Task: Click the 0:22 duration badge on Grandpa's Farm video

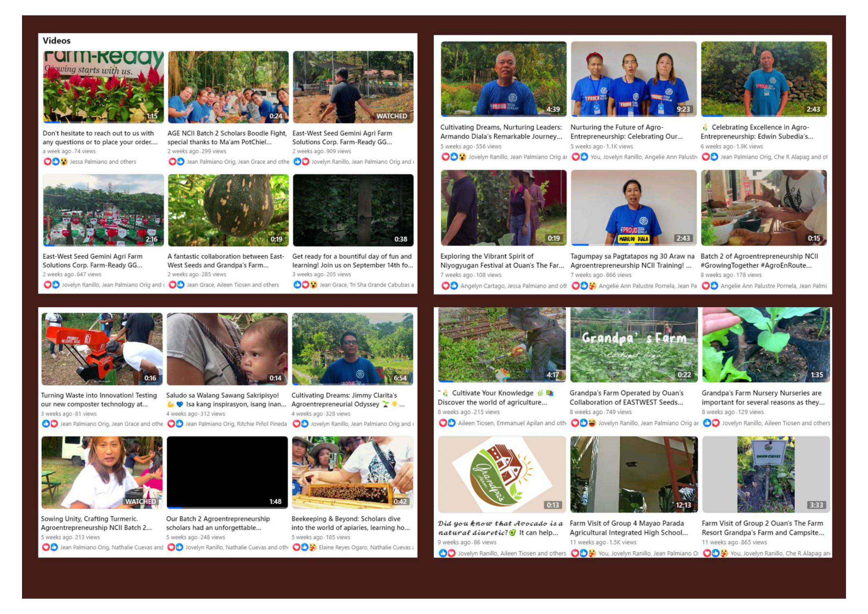Action: pos(684,375)
